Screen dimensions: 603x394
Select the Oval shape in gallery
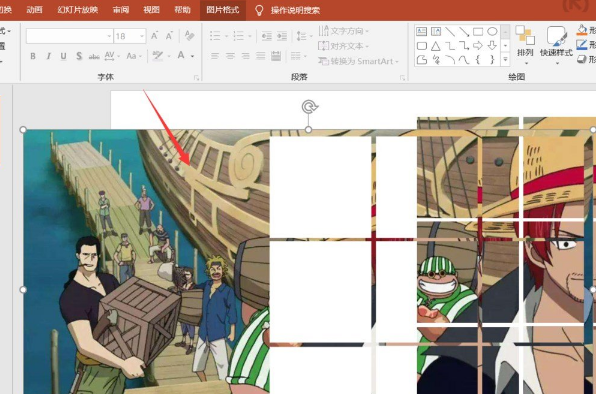pos(492,32)
